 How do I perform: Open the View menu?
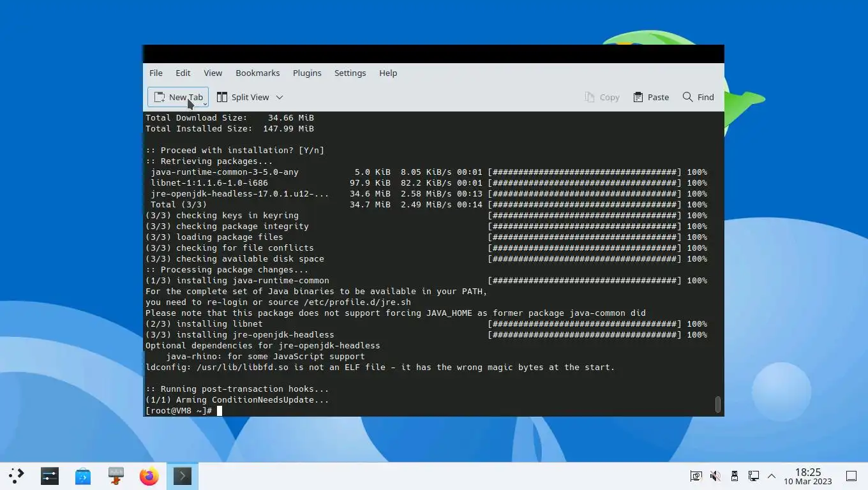(x=213, y=73)
